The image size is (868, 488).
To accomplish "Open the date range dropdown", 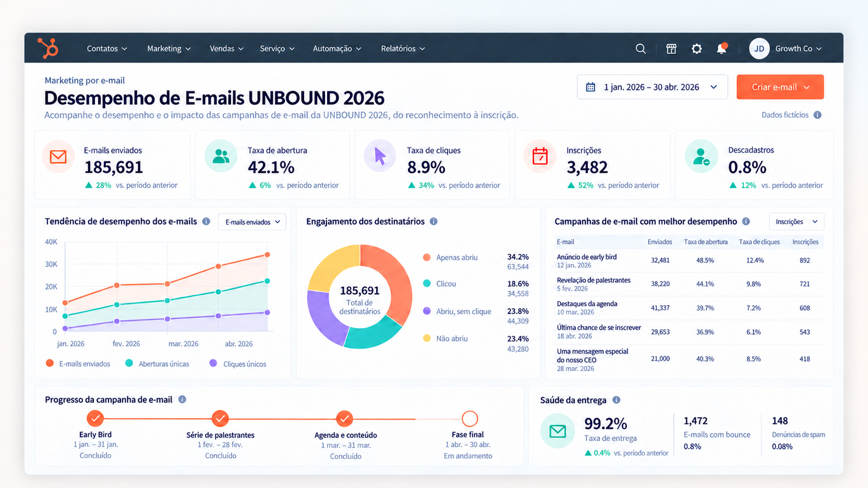I will [x=652, y=87].
